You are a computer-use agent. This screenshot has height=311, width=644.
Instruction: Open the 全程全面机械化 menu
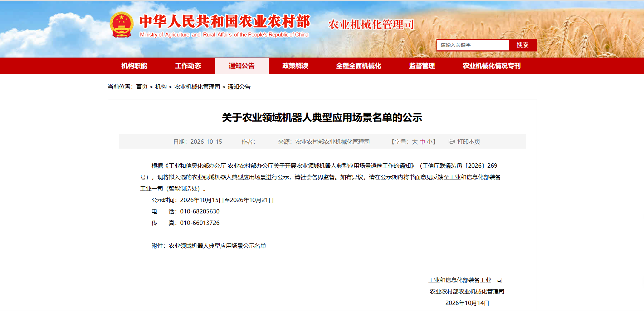358,66
